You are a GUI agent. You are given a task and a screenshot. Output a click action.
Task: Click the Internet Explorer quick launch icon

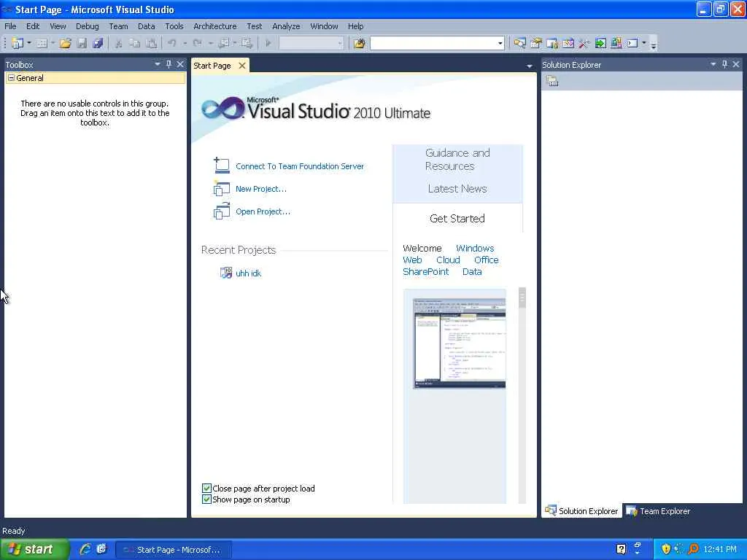(x=85, y=549)
